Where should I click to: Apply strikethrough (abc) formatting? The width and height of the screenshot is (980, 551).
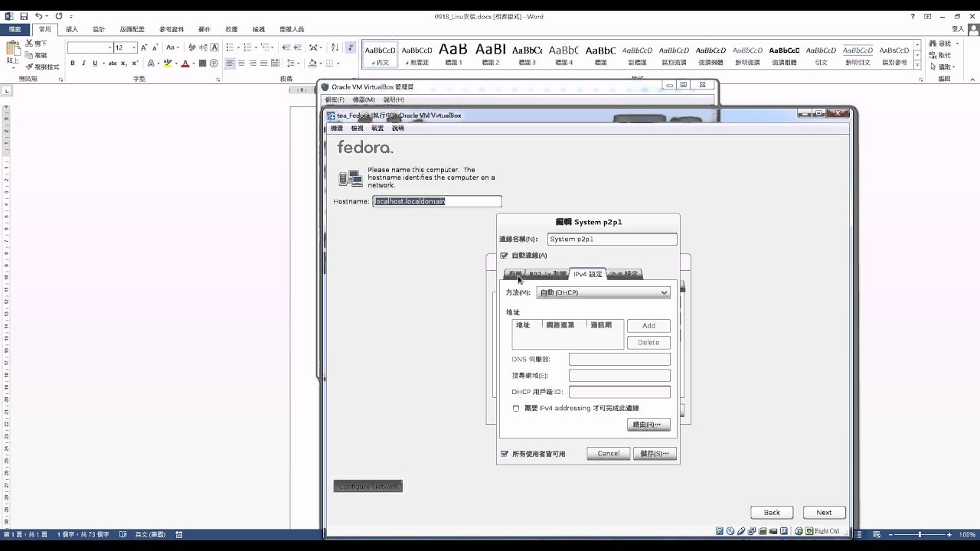pos(113,64)
